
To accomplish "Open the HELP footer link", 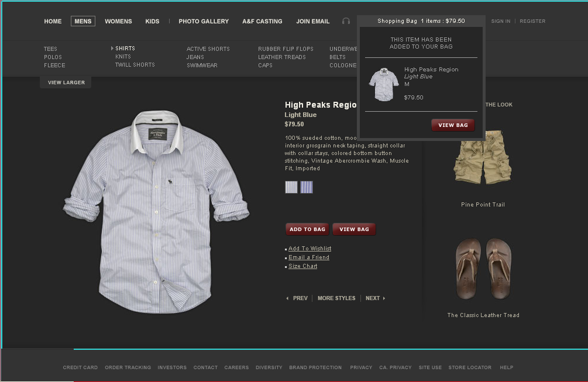I will point(507,368).
